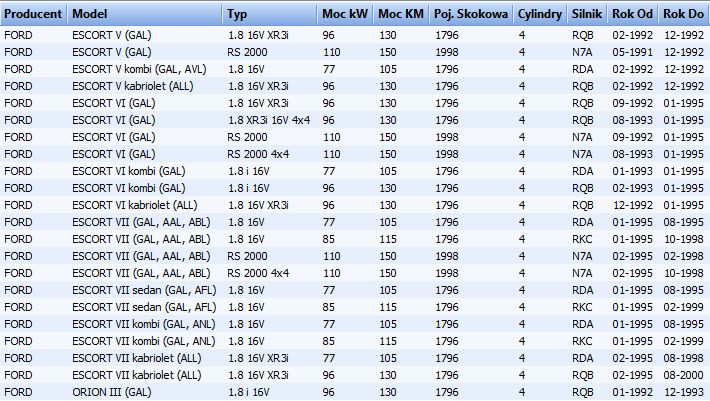Click the 1.8 XR3i 16V 4x4 type cell
Viewport: 710px width, 401px height.
269,120
